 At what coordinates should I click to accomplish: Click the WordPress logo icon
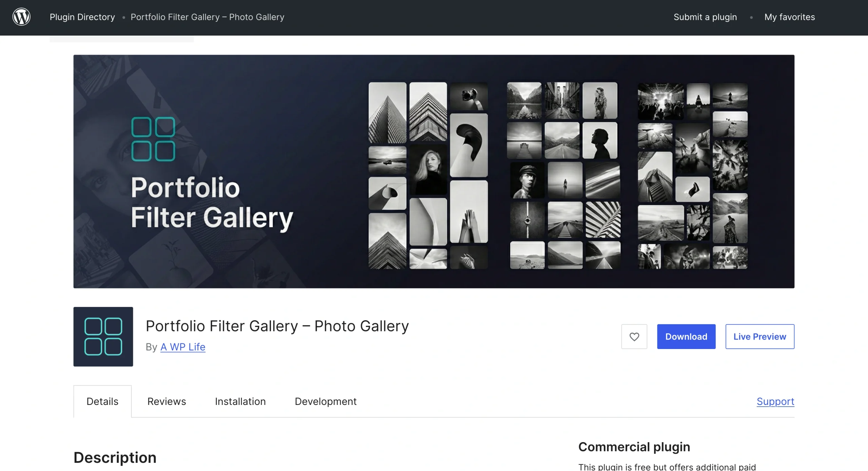pyautogui.click(x=21, y=17)
